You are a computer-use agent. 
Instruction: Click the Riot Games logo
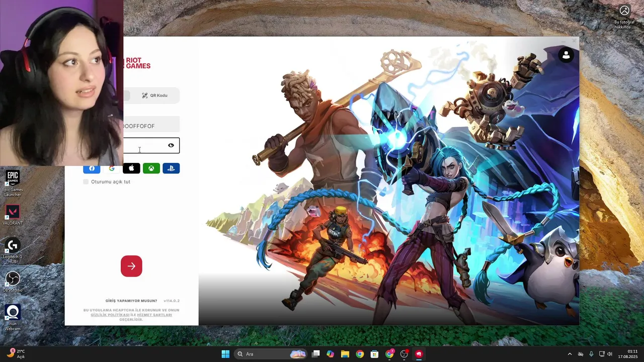(137, 63)
